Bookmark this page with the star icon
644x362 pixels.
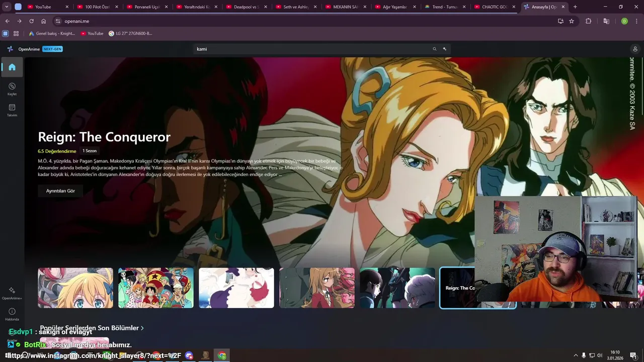coord(572,21)
